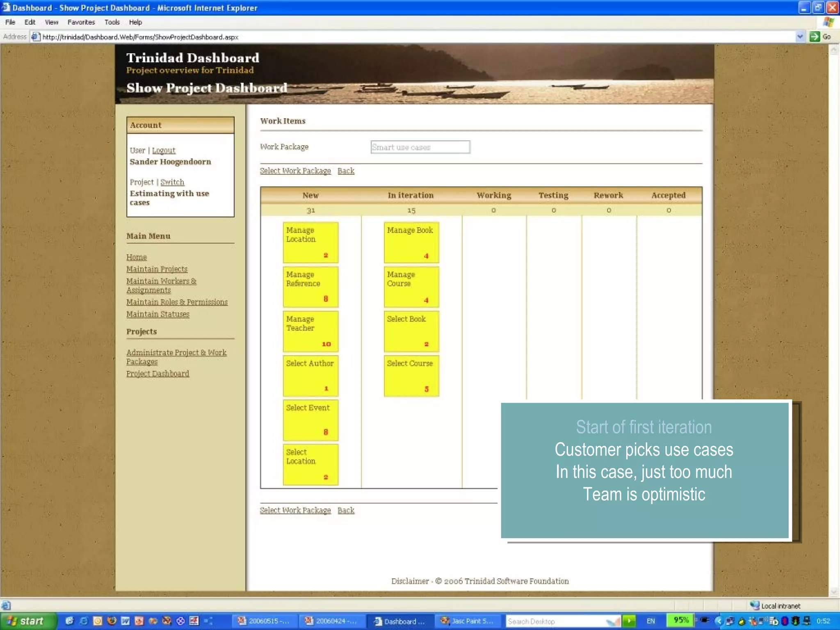The width and height of the screenshot is (840, 630).
Task: Launch Firefox from the quick launch bar
Action: (112, 621)
